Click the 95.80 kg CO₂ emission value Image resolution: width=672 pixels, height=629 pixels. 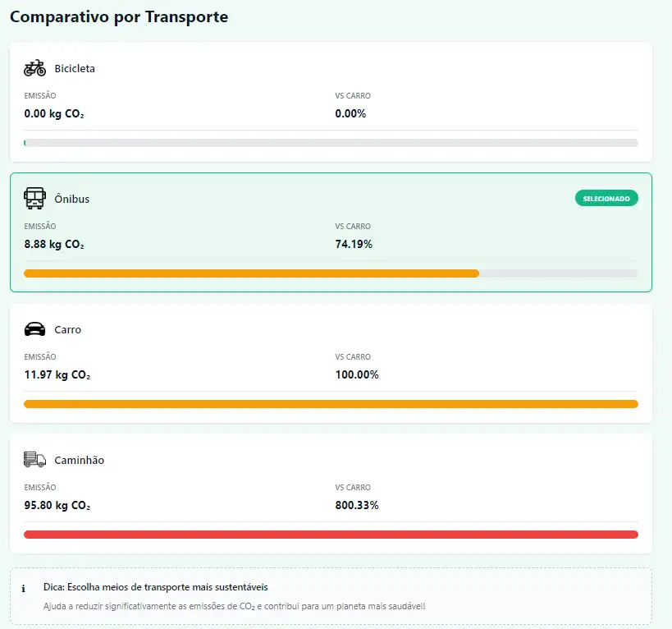(x=57, y=506)
